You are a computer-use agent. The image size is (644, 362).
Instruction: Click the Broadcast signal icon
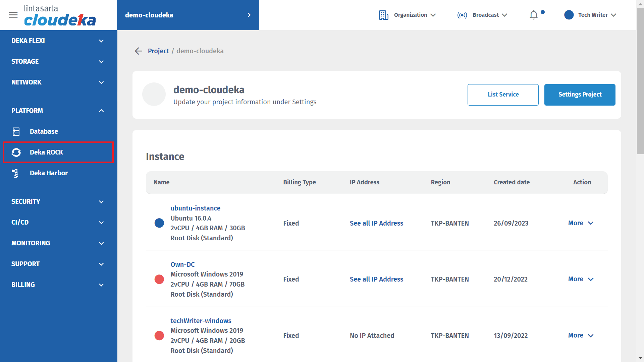462,15
